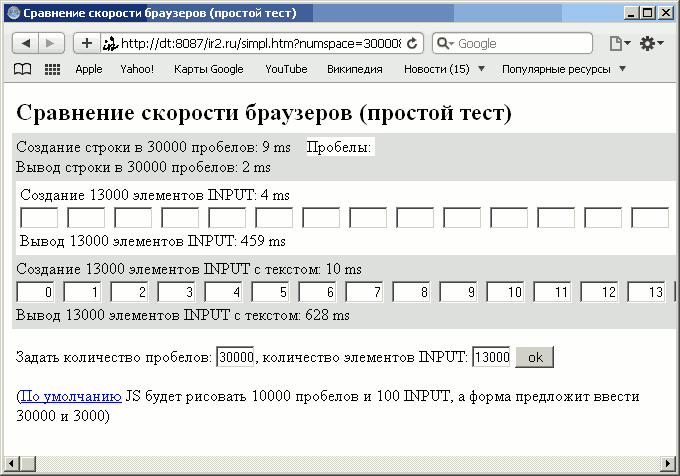Image resolution: width=680 pixels, height=476 pixels.
Task: Click the first empty INPUT box
Action: coord(39,218)
